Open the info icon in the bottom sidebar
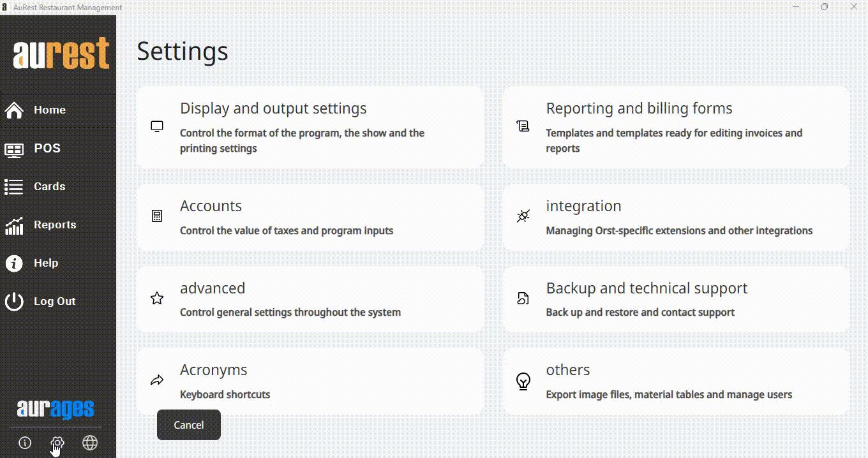868x458 pixels. (x=25, y=443)
